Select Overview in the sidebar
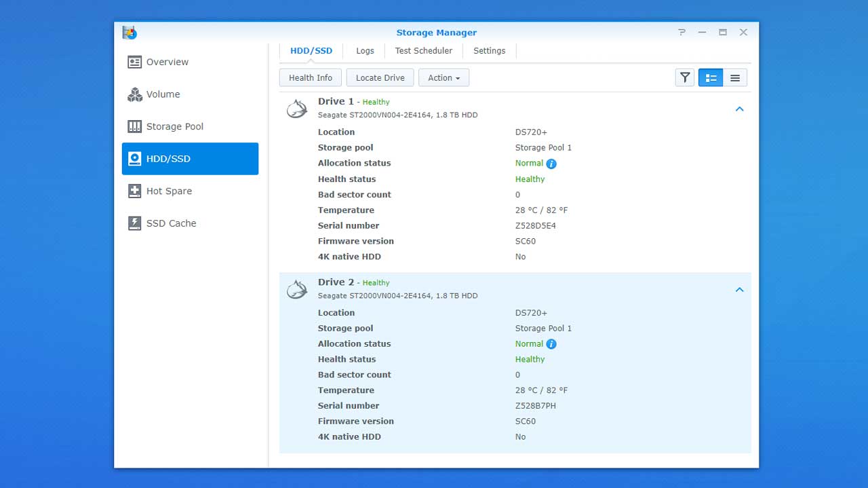Viewport: 868px width, 488px height. pyautogui.click(x=190, y=62)
